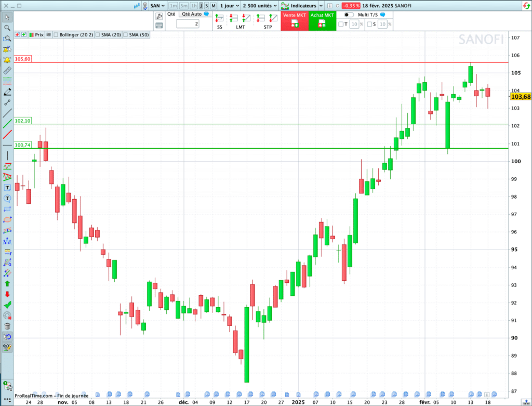
Task: Click the S percent value field
Action: 382,24
